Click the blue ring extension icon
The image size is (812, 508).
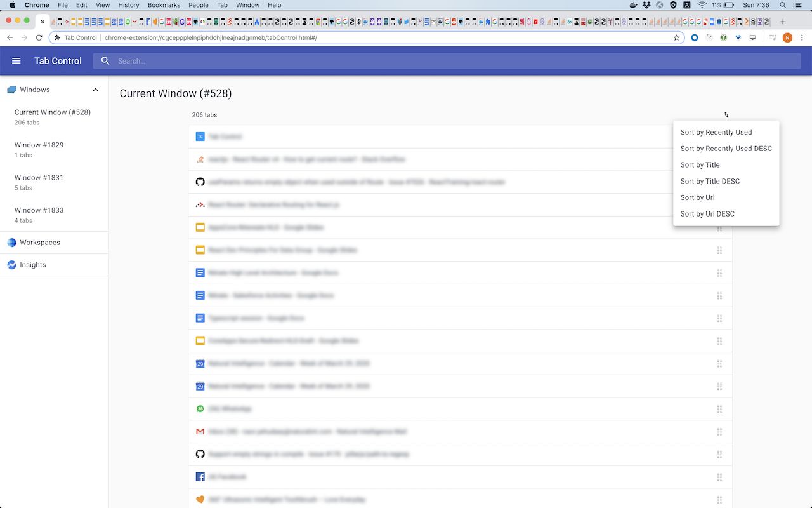click(695, 37)
